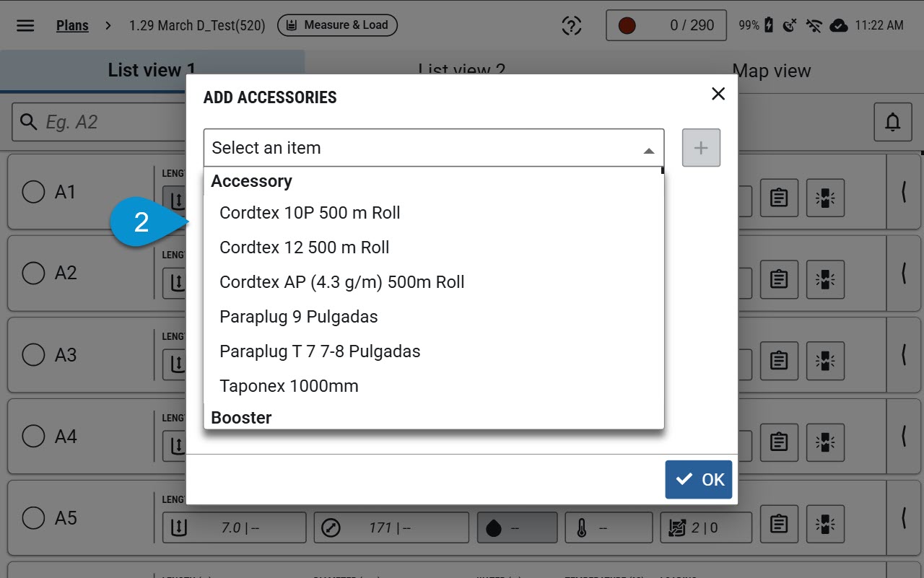
Task: Click the Accessory group header
Action: pos(251,181)
